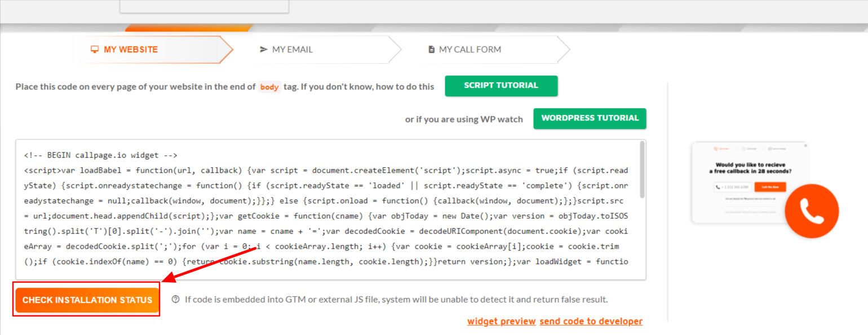Click the code box vertical scrollbar
This screenshot has height=335, width=868.
click(x=642, y=169)
